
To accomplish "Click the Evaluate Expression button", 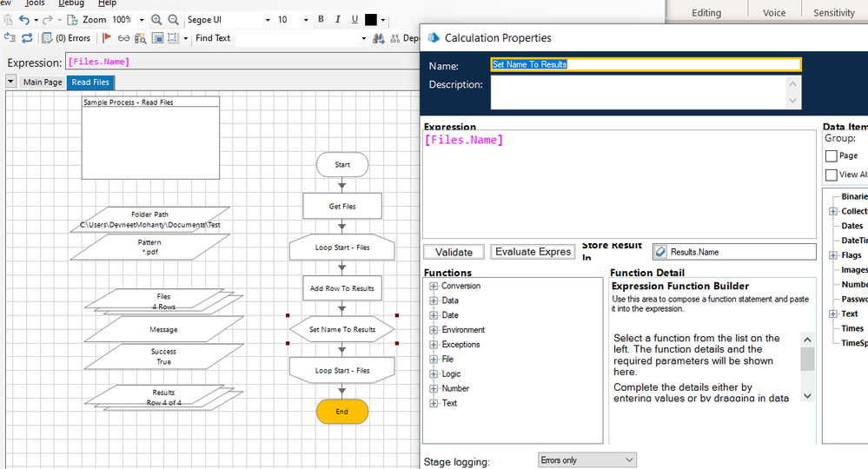I will coord(533,252).
